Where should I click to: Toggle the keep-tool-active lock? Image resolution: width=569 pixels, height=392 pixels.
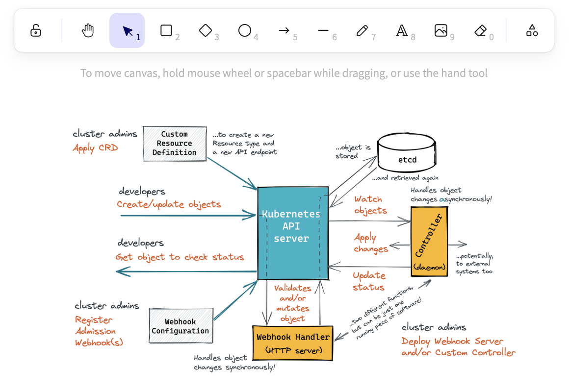tap(35, 30)
